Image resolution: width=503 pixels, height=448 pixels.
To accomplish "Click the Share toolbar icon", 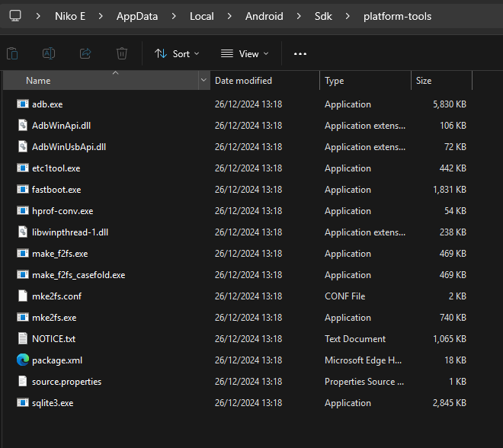I will [85, 53].
